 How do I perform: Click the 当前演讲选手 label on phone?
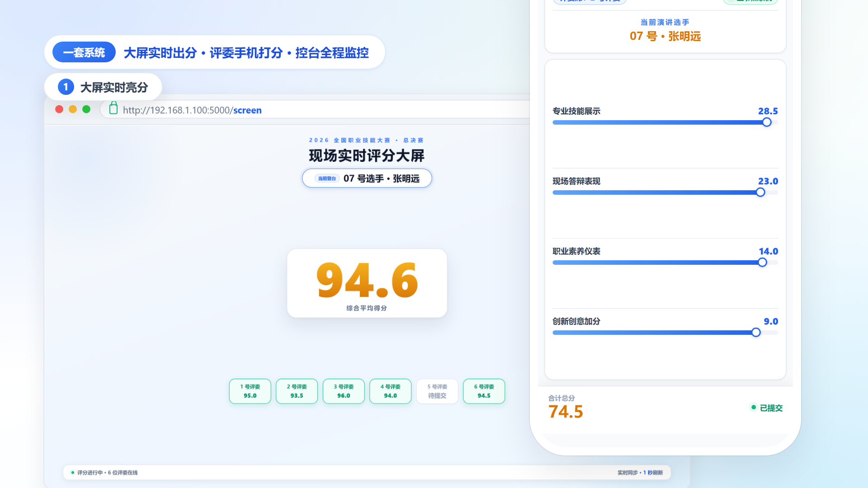click(x=665, y=22)
